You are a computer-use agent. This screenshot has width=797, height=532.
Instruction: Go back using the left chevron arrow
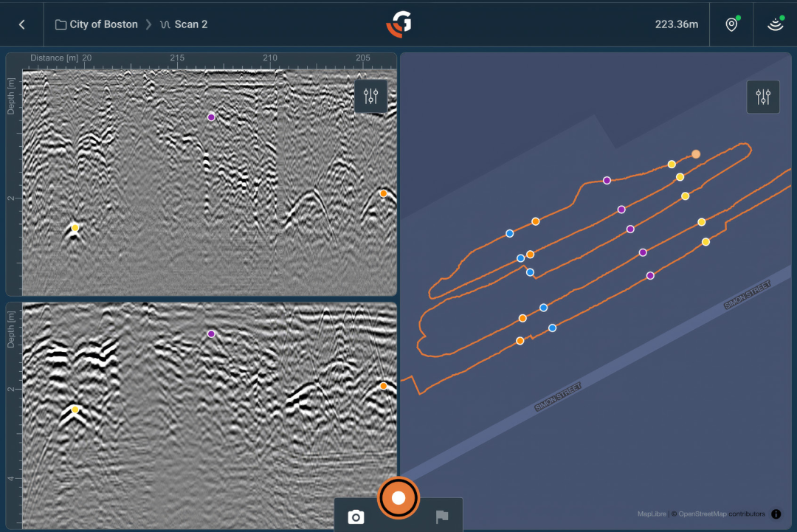point(22,24)
